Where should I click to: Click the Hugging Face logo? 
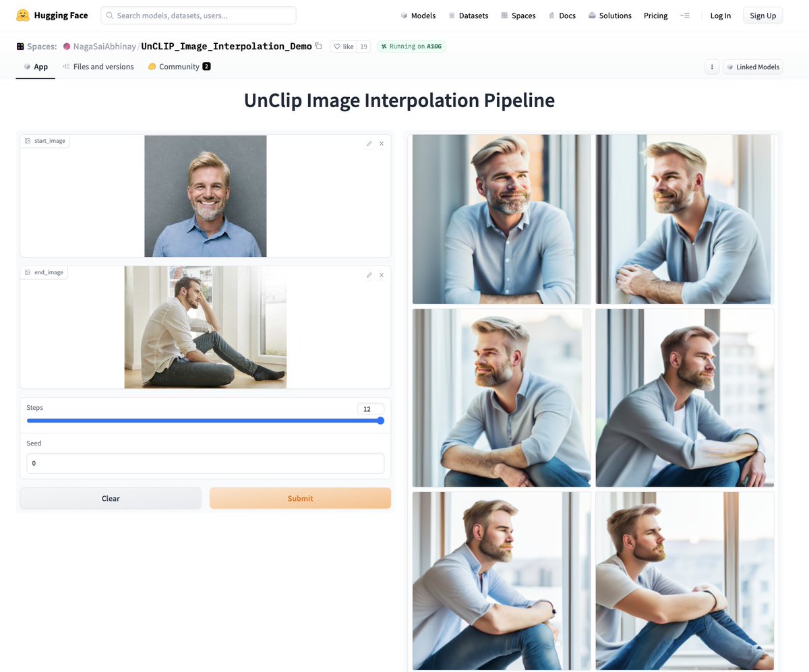(x=52, y=16)
